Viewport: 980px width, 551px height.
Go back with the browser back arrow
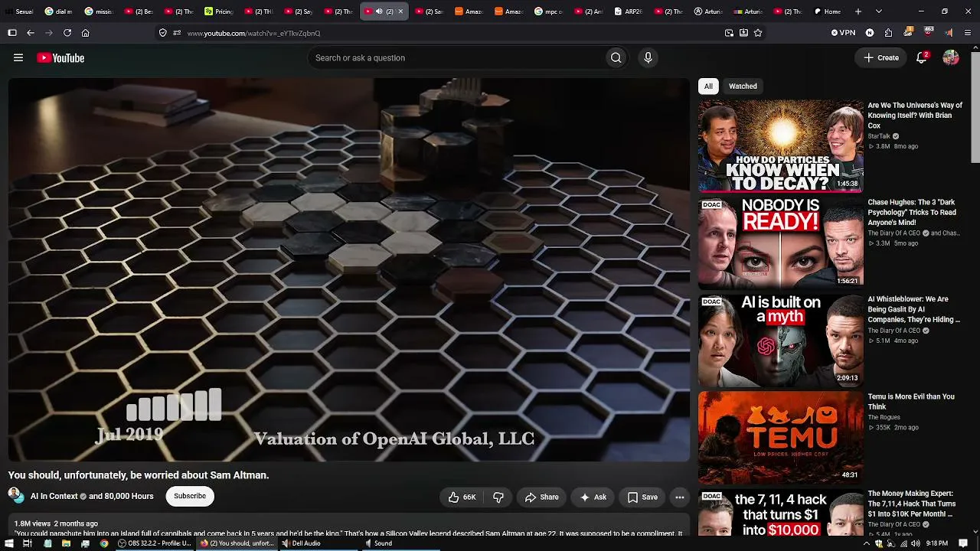click(31, 33)
